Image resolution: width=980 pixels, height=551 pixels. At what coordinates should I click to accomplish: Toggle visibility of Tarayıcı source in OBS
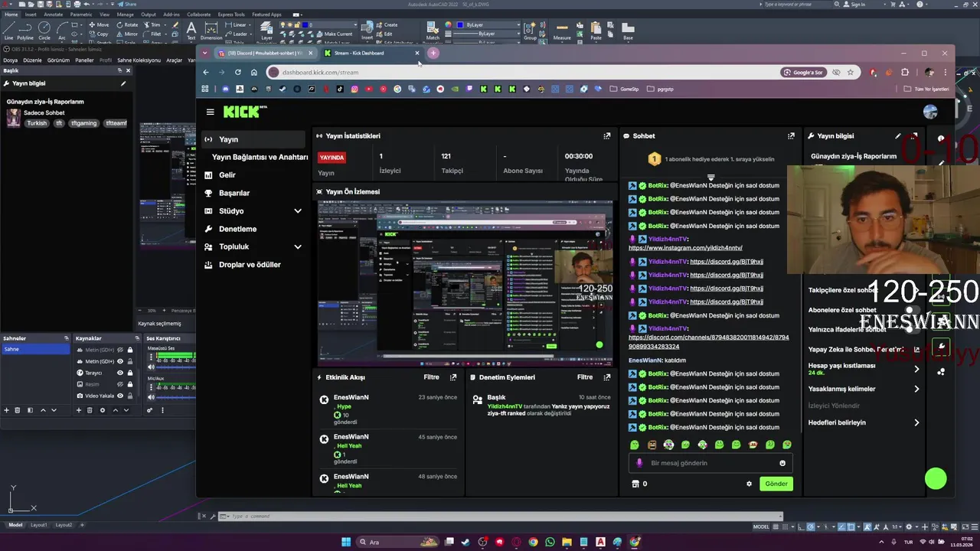120,373
